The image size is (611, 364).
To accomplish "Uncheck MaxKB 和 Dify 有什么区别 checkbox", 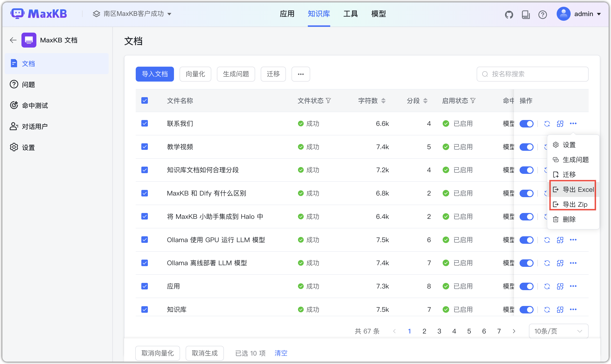I will point(145,193).
